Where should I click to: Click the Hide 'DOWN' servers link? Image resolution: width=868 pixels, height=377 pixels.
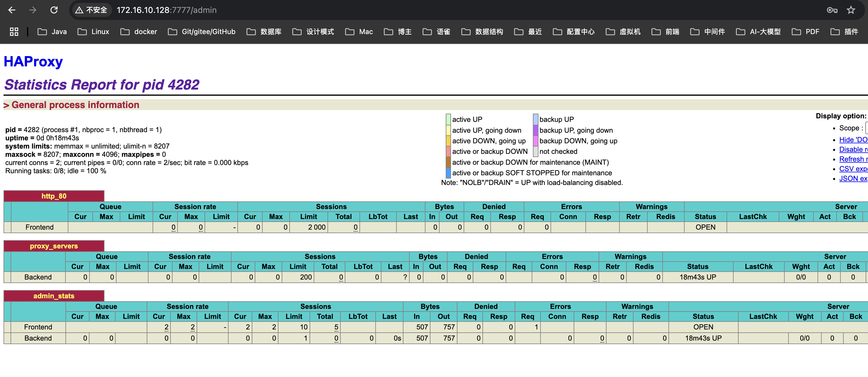[x=853, y=139]
